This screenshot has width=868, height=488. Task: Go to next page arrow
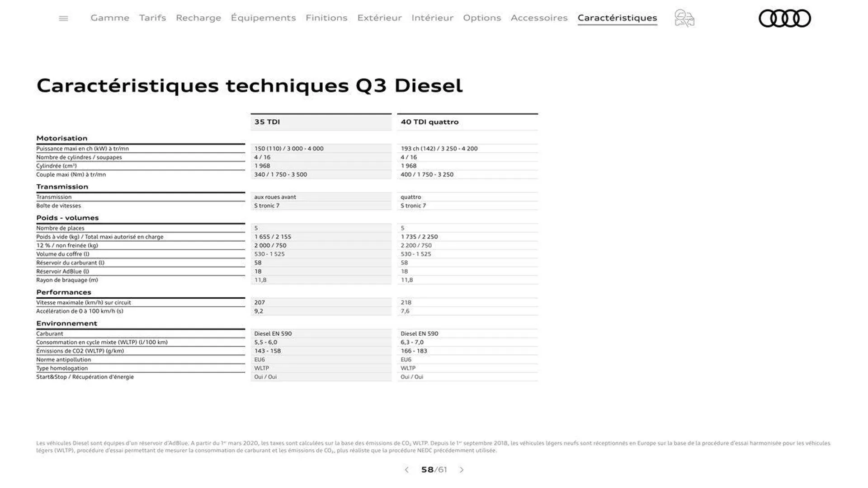click(462, 470)
